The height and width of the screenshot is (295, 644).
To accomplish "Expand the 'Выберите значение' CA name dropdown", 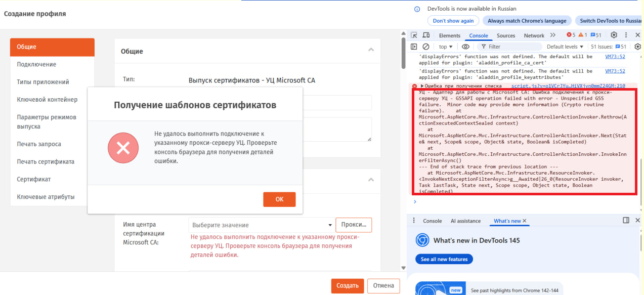I will tap(261, 225).
